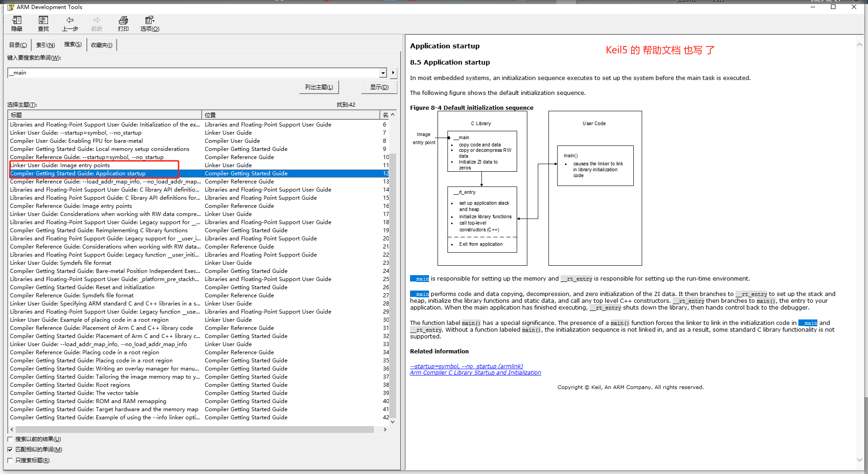Select 'Compiler Getting Started Guide: Reimplementing C library functions'
The width and height of the screenshot is (868, 474).
pyautogui.click(x=99, y=230)
